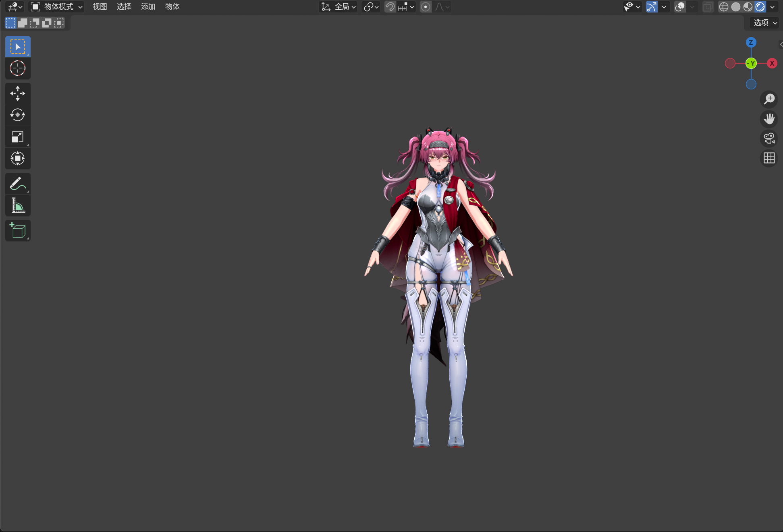
Task: Switch to material preview shading
Action: click(748, 7)
